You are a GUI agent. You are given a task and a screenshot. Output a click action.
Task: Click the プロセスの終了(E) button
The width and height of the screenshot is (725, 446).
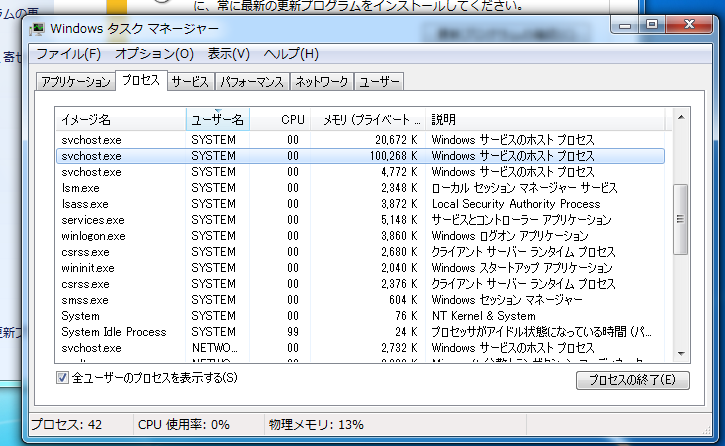click(633, 380)
